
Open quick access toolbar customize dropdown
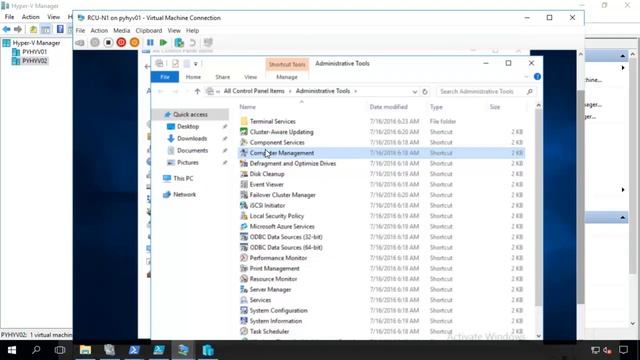click(196, 64)
